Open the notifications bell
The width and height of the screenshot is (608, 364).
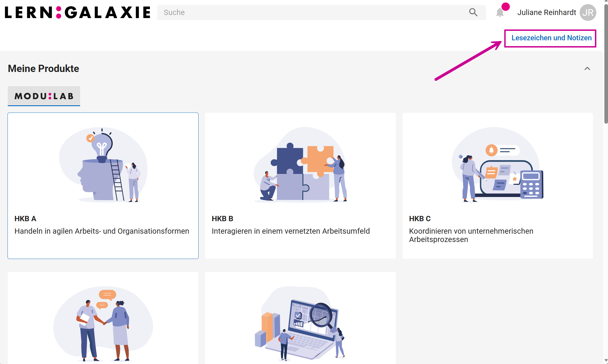[500, 13]
